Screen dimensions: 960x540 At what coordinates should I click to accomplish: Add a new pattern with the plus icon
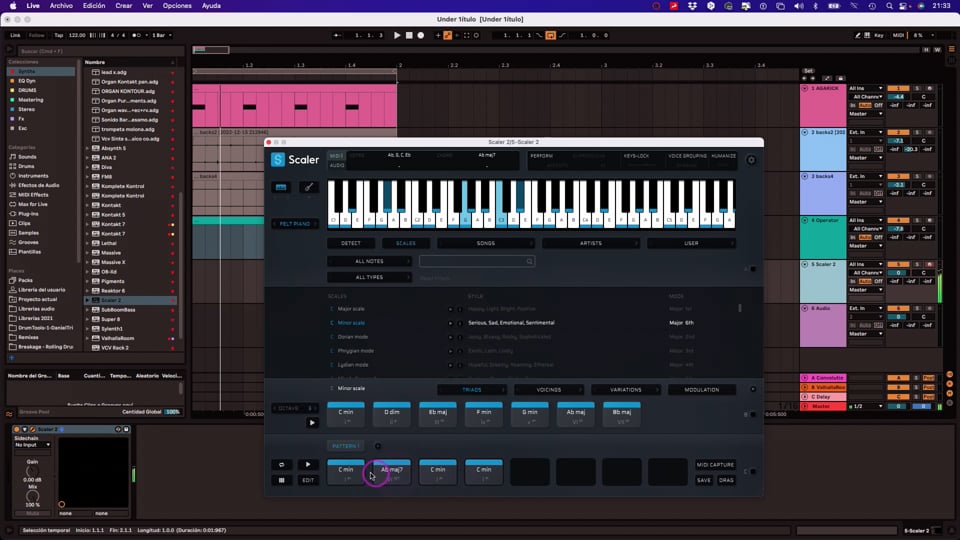pos(378,446)
